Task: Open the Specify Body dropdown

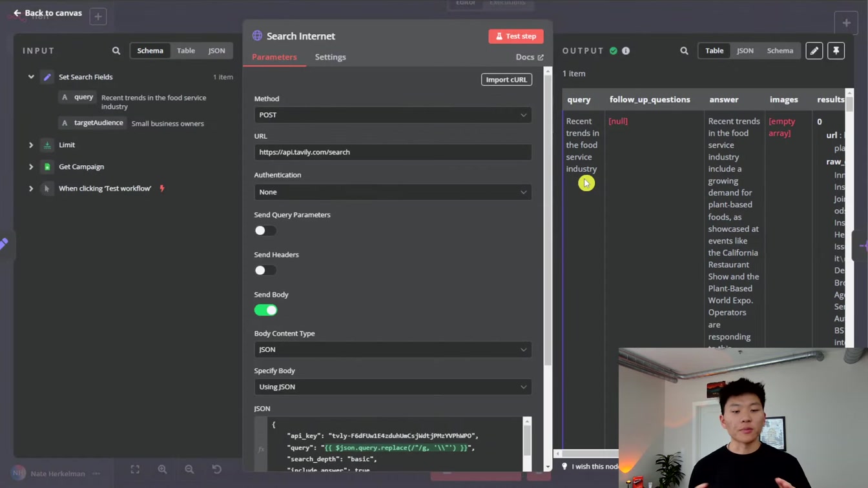Action: point(393,387)
